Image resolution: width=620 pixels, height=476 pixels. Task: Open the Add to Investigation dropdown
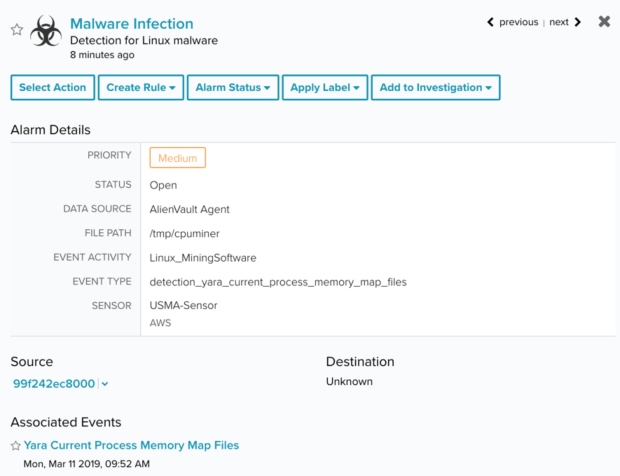(436, 87)
